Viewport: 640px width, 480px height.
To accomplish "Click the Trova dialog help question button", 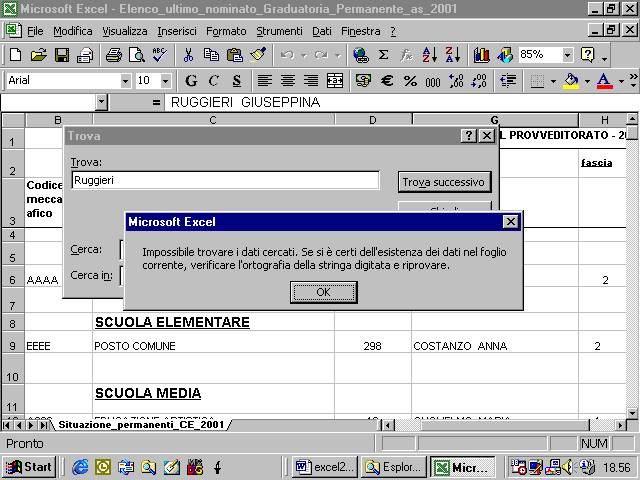I will [469, 136].
